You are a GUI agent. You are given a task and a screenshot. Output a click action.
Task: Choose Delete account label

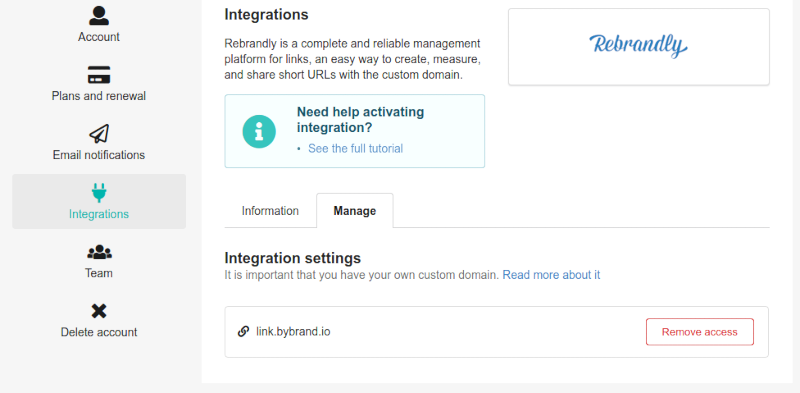pos(99,332)
